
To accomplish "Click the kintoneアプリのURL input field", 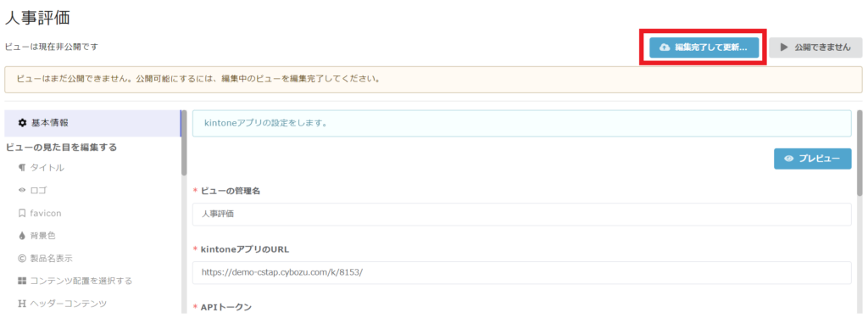I will (x=521, y=273).
